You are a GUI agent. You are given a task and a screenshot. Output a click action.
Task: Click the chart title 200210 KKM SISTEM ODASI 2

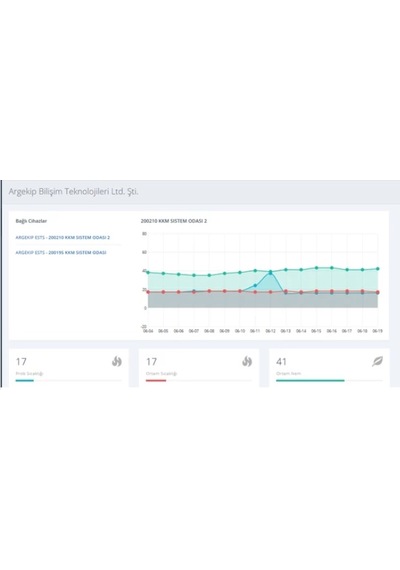coord(174,221)
